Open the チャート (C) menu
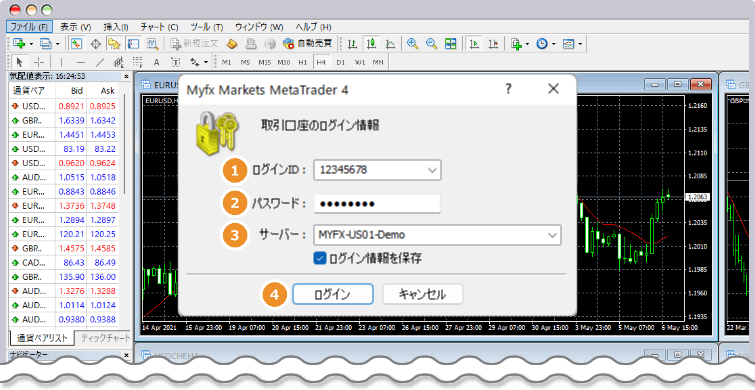The height and width of the screenshot is (390, 755). point(159,27)
